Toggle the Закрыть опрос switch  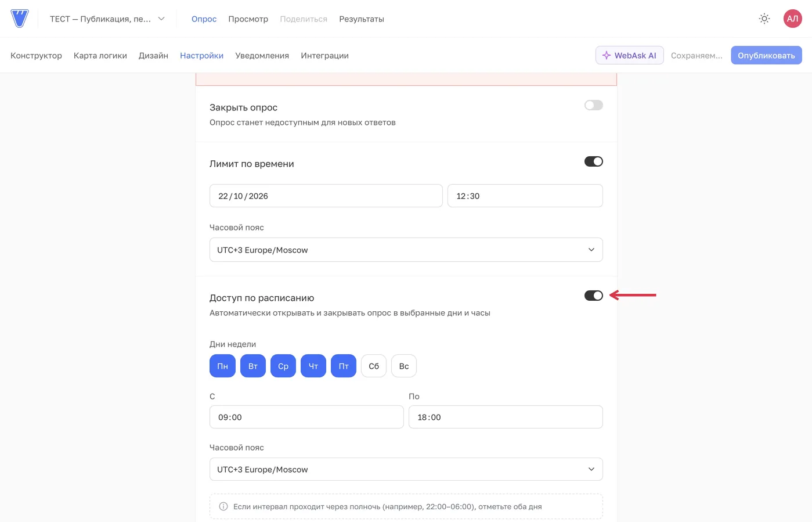(593, 105)
